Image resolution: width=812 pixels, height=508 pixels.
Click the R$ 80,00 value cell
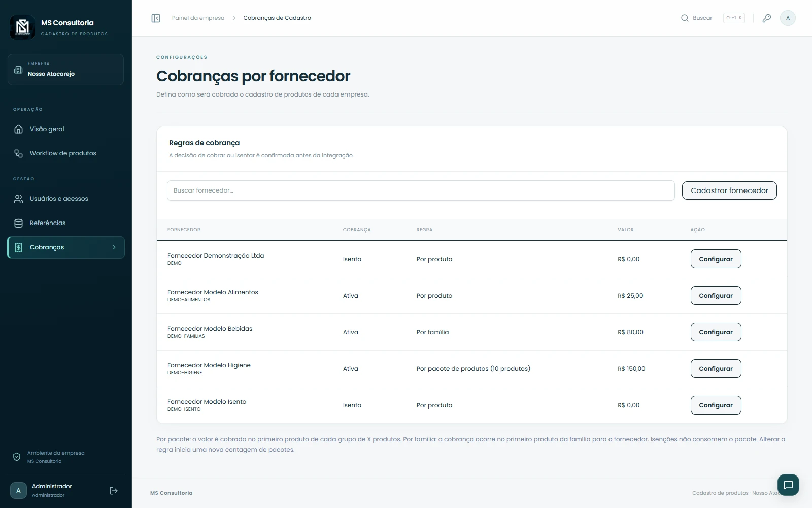[630, 332]
